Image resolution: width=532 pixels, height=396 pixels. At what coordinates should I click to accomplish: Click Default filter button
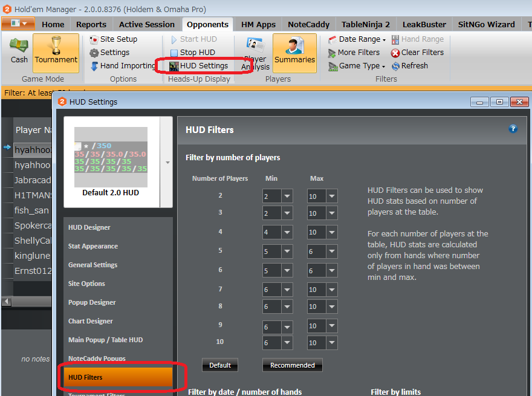(220, 365)
